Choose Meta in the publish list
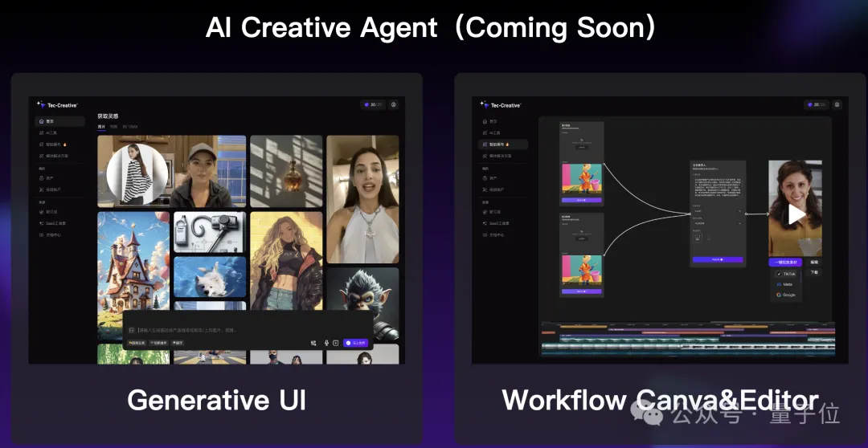868x448 pixels. pos(786,284)
